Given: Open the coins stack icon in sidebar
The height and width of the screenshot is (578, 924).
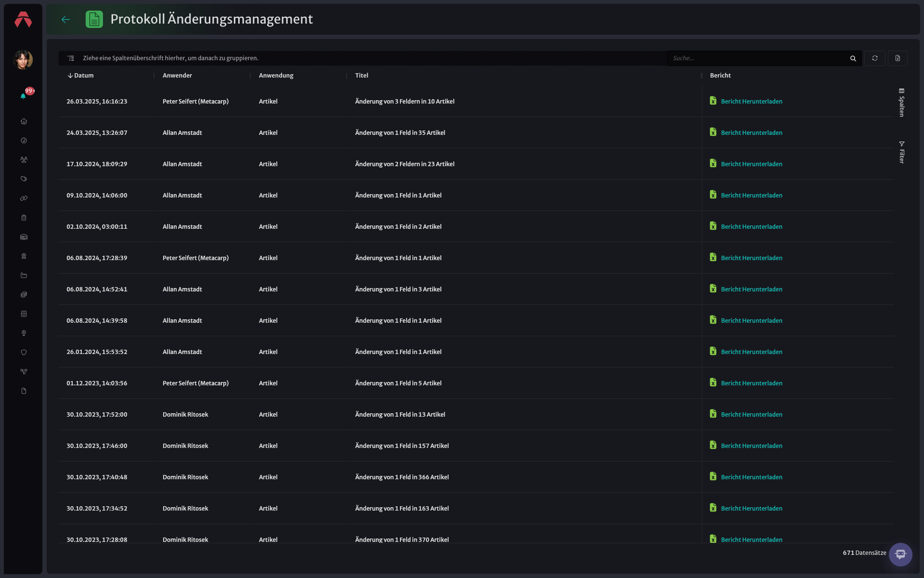Looking at the screenshot, I should click(24, 295).
